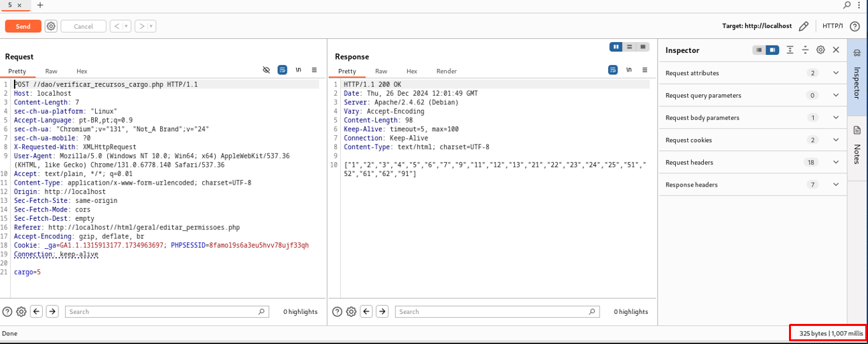Select the request Pretty tab
The height and width of the screenshot is (344, 868).
(17, 71)
